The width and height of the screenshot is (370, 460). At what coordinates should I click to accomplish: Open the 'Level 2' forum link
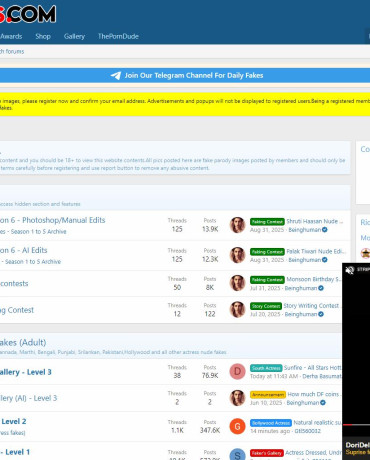[13, 421]
